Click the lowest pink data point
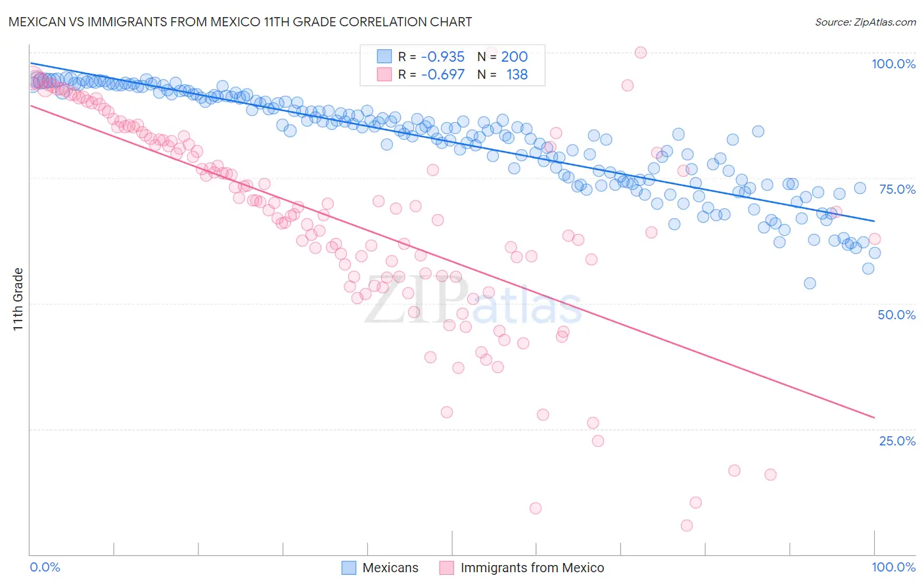Image resolution: width=924 pixels, height=586 pixels. point(687,526)
